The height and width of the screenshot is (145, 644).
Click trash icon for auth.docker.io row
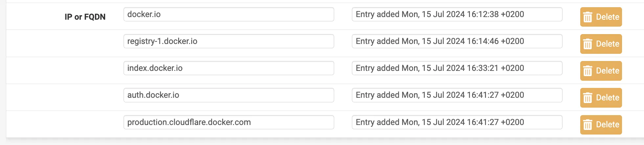[x=587, y=98]
